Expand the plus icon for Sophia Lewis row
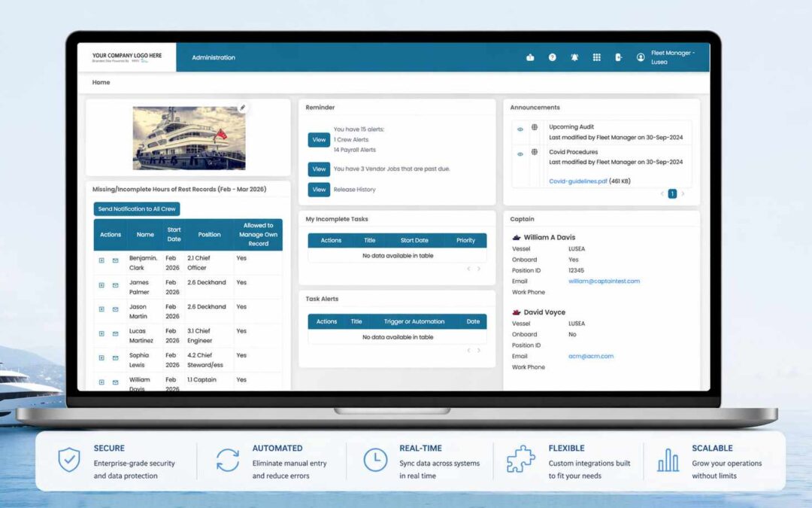812x508 pixels. coord(101,358)
